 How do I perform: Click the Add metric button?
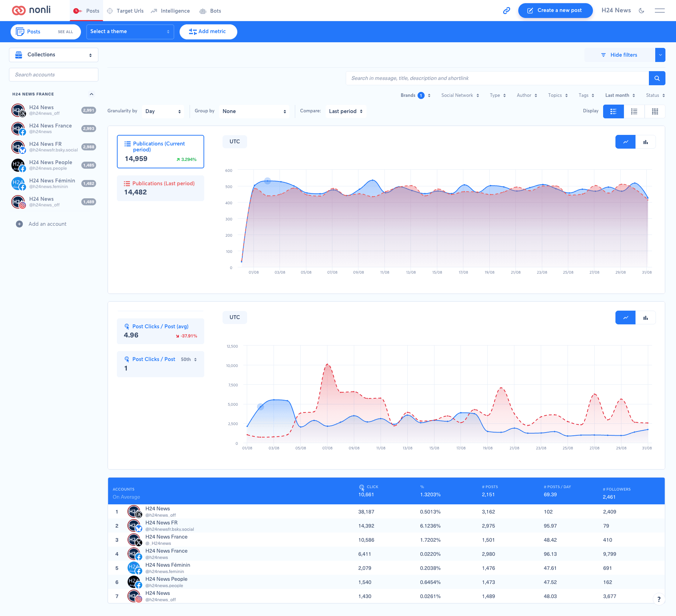208,32
